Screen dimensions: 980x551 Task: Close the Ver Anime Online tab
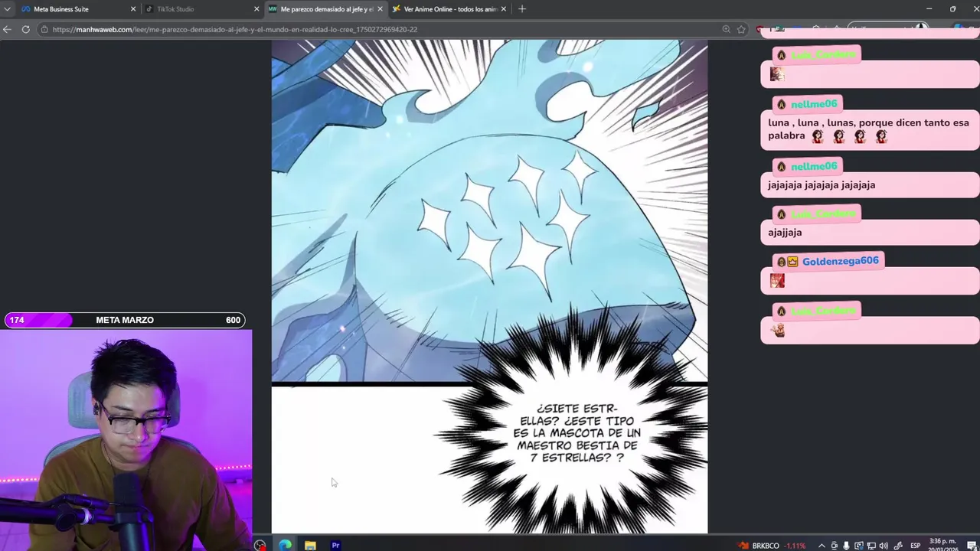(x=503, y=9)
